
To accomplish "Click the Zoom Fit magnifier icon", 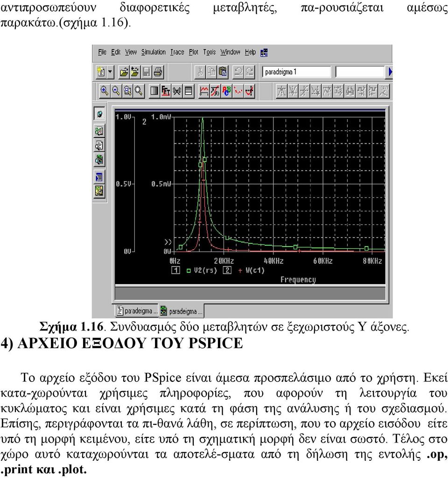I will click(139, 91).
